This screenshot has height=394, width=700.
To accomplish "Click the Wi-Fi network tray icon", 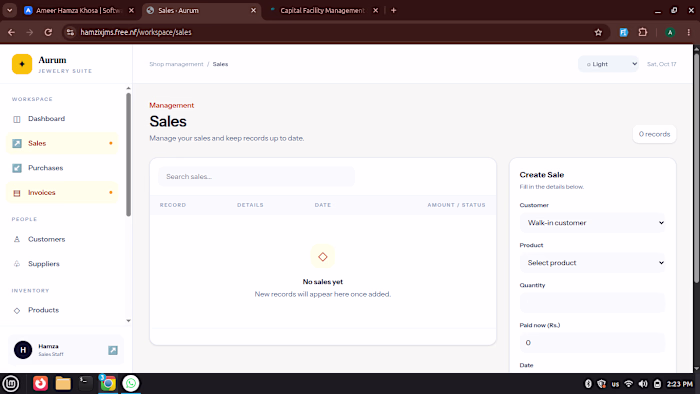I will coord(629,384).
